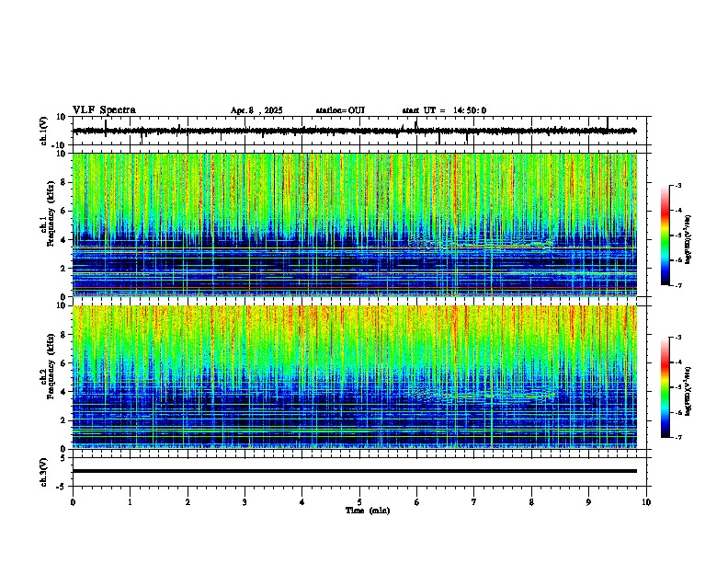Click time axis tick label '2'
728x563 pixels.
(188, 502)
